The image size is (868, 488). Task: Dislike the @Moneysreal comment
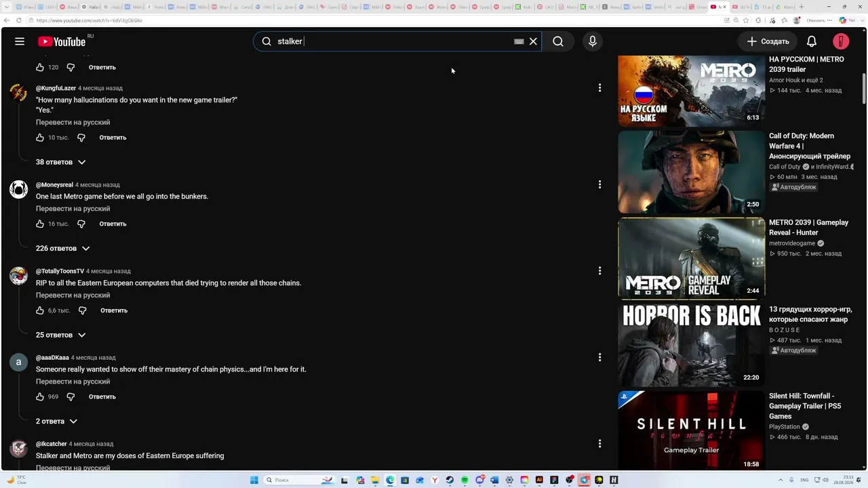[81, 224]
